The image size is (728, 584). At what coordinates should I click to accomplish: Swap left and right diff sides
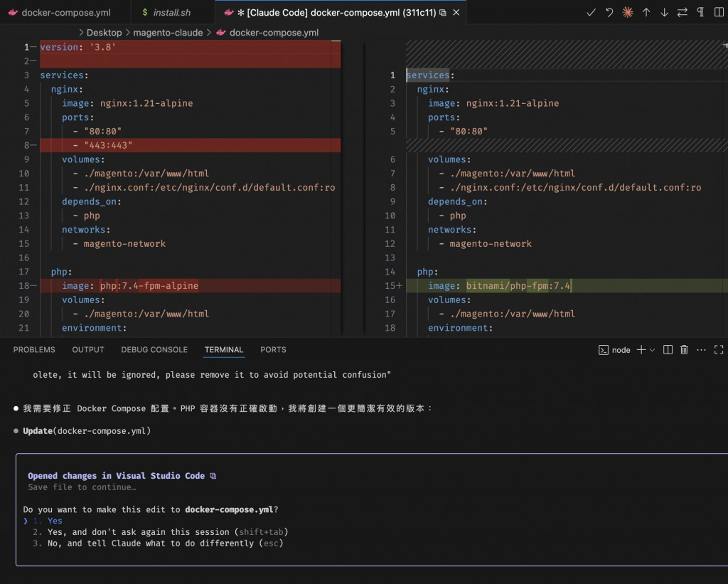682,13
